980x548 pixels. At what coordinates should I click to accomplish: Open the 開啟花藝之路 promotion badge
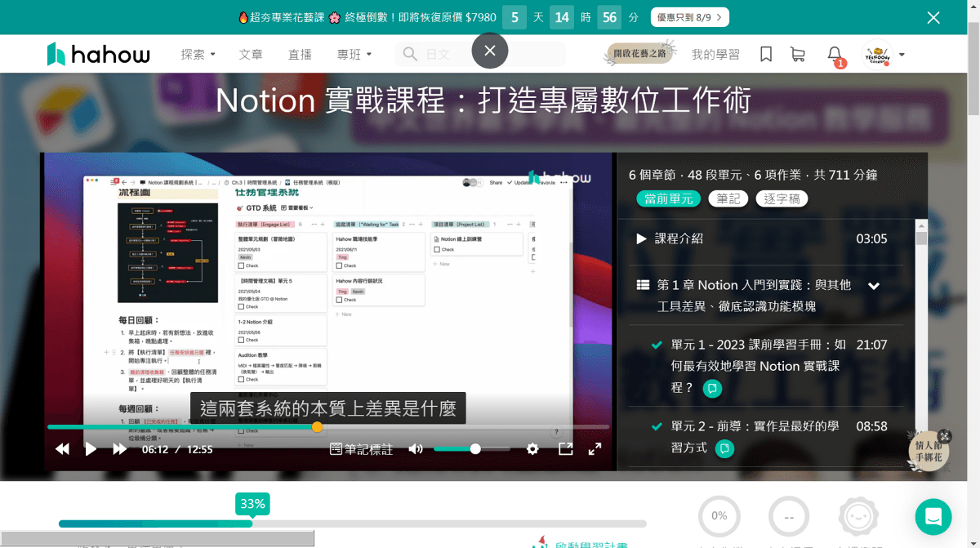pos(639,54)
